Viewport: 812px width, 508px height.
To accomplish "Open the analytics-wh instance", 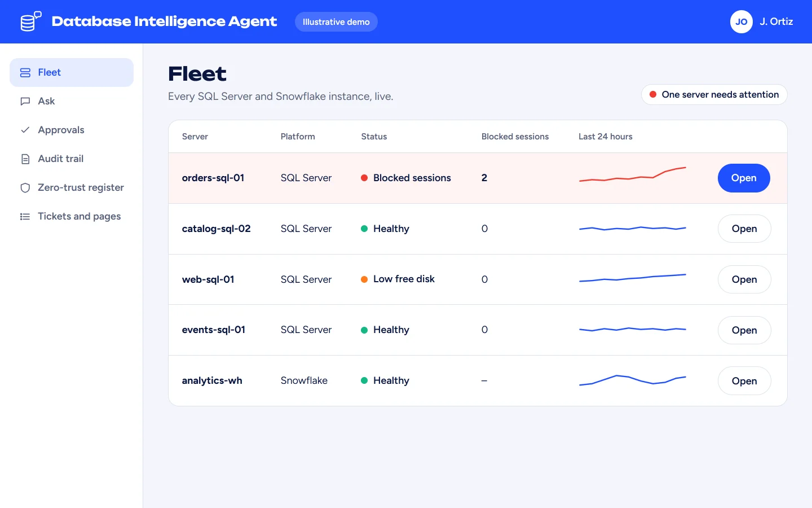I will (x=744, y=381).
